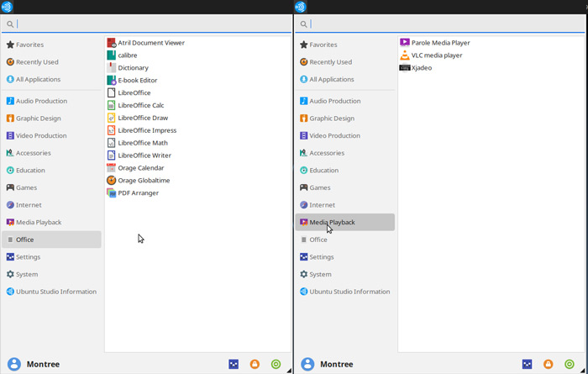
Task: Launch Xjadeo from Media Playback list
Action: point(416,68)
